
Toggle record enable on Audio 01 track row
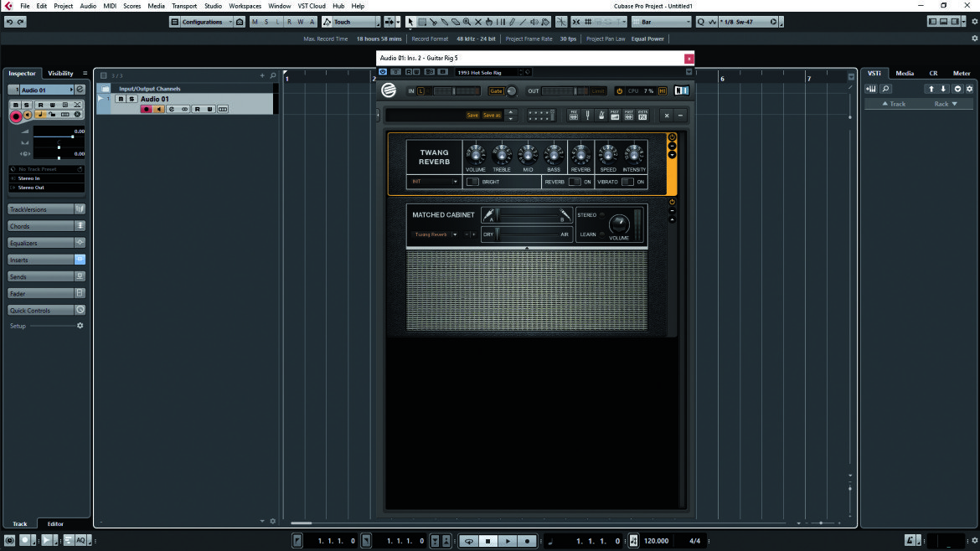[147, 110]
